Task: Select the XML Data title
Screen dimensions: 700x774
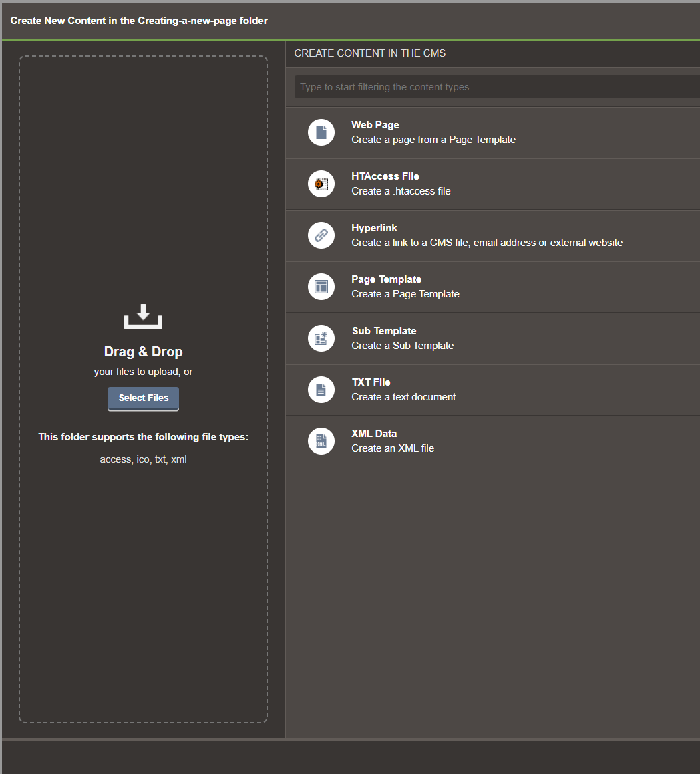Action: [374, 434]
